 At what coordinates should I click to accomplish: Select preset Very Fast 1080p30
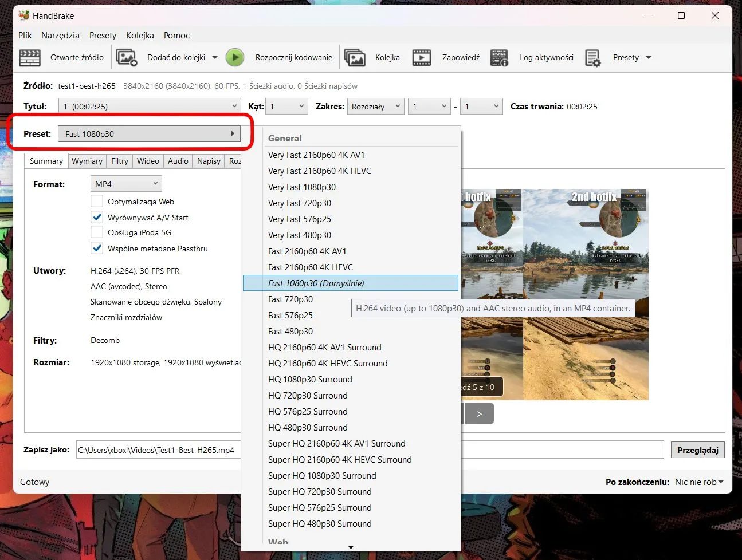[x=351, y=187]
